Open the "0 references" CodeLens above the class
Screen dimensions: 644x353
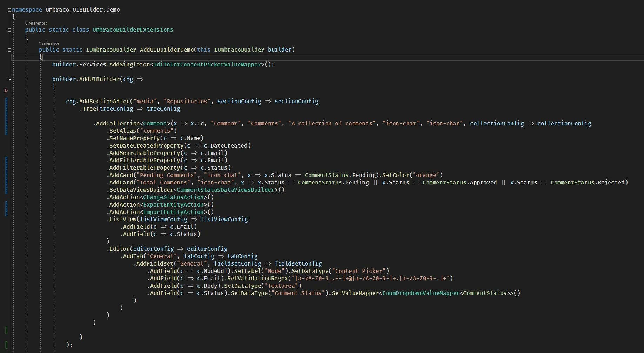pos(36,23)
